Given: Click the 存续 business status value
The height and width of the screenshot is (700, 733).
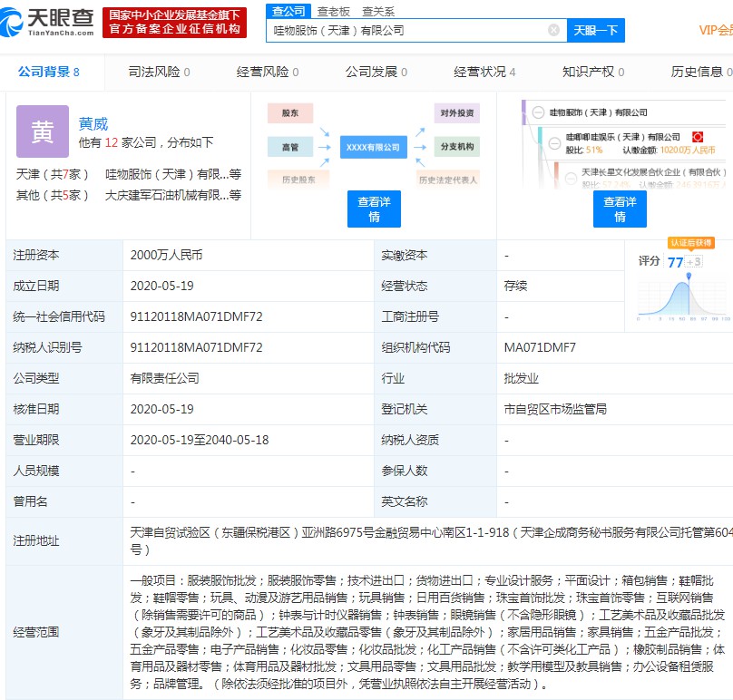Looking at the screenshot, I should pos(515,286).
